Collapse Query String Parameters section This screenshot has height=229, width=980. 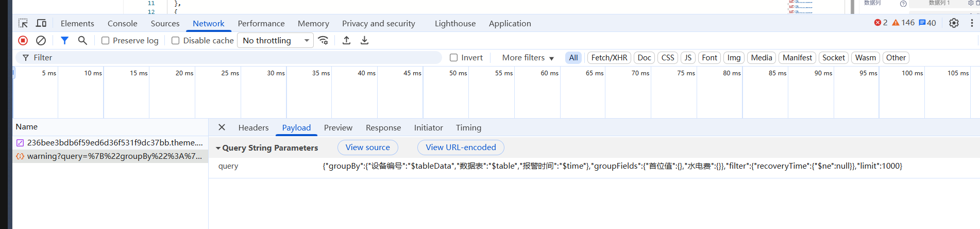pos(218,148)
